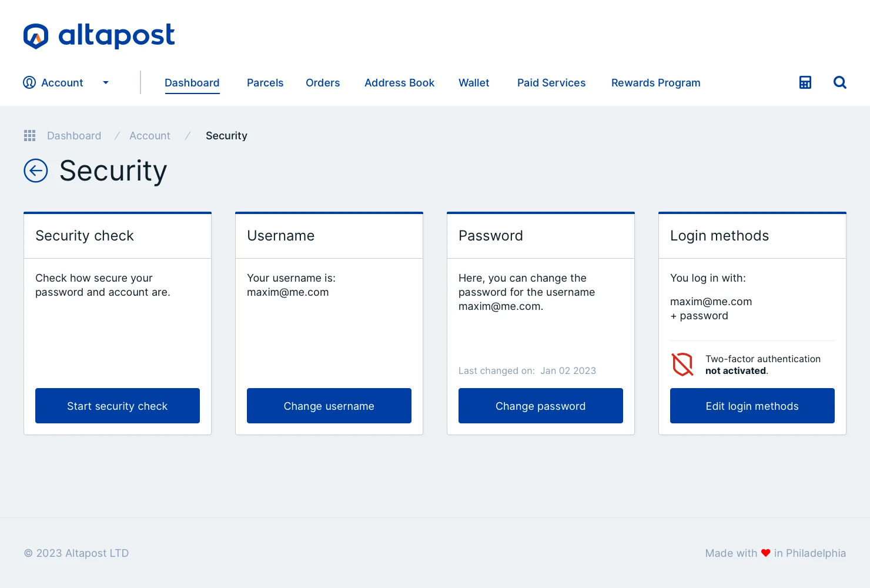View the Rewards Program tab
Screen dimensions: 870x588
pos(655,83)
